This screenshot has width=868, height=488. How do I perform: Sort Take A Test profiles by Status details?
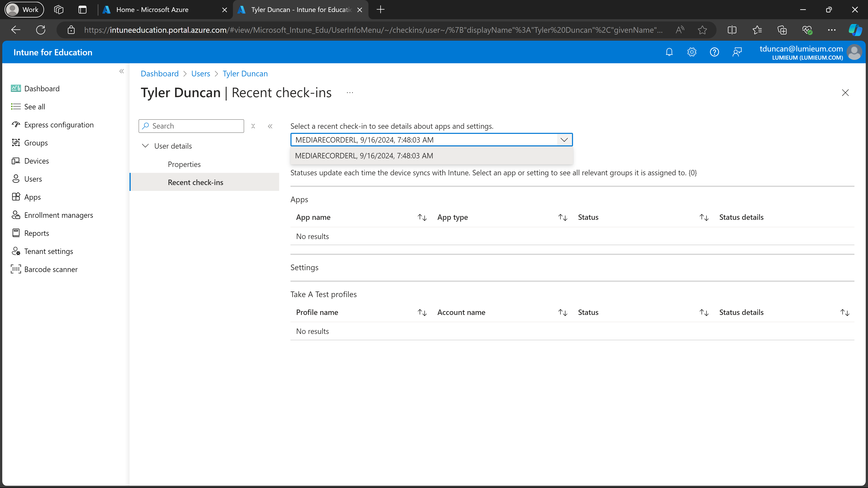(845, 312)
